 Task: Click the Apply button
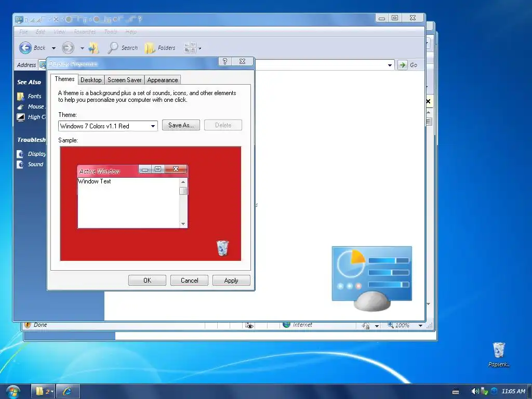click(x=231, y=280)
